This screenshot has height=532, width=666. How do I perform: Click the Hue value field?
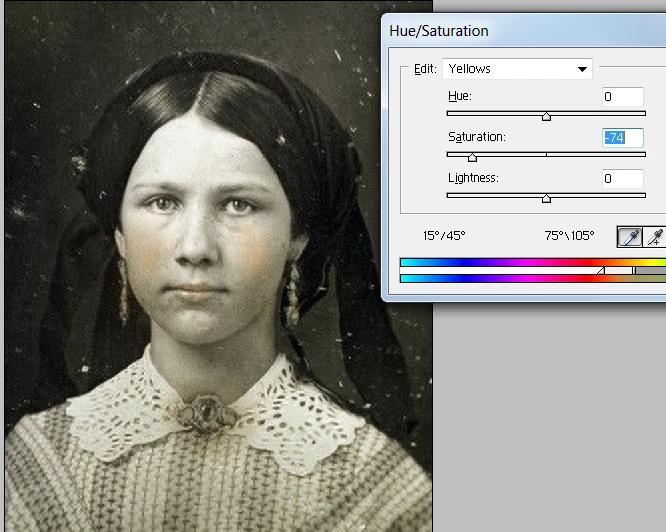[x=622, y=97]
